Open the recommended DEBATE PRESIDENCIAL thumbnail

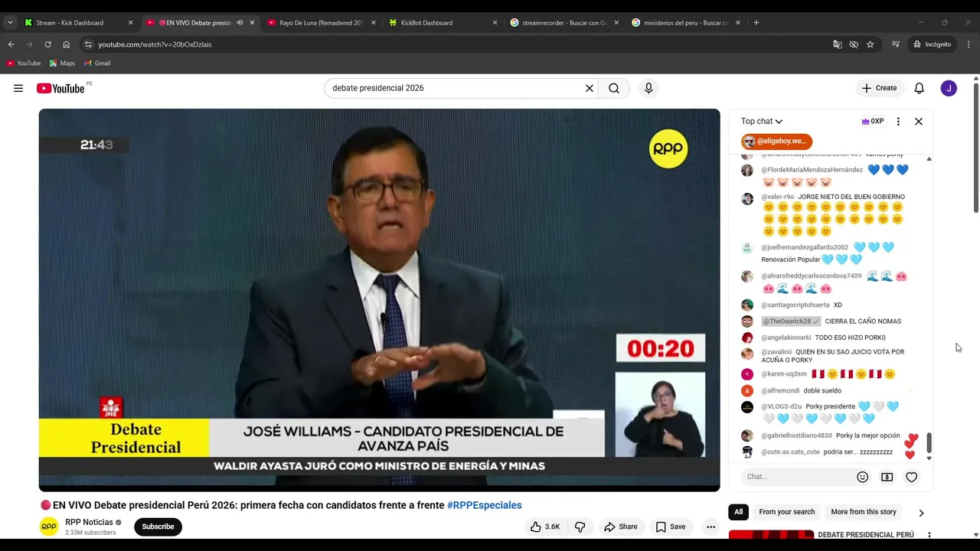tap(771, 534)
